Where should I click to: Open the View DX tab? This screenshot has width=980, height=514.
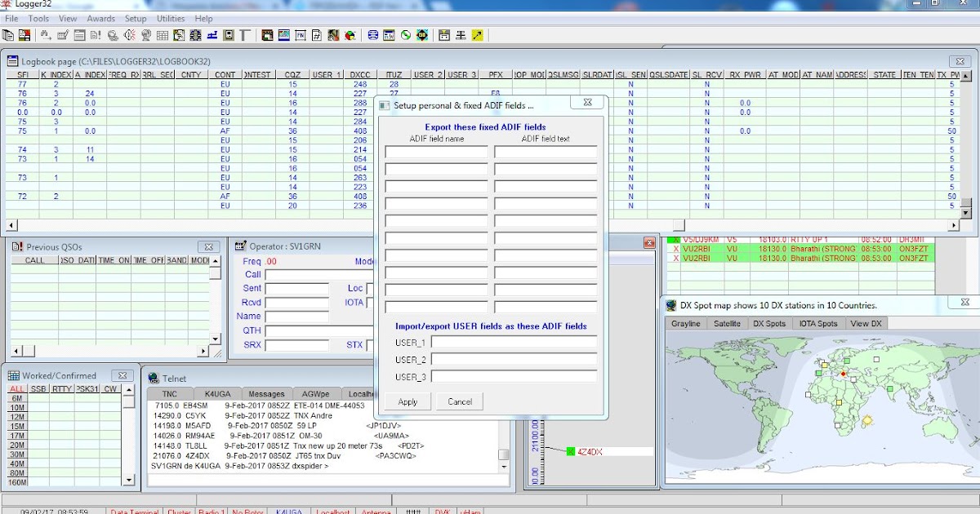coord(865,323)
